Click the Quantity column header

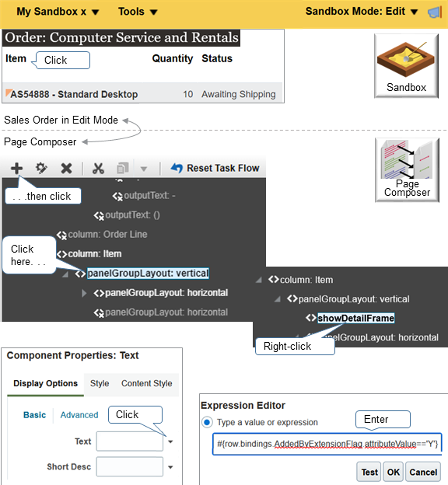(173, 58)
